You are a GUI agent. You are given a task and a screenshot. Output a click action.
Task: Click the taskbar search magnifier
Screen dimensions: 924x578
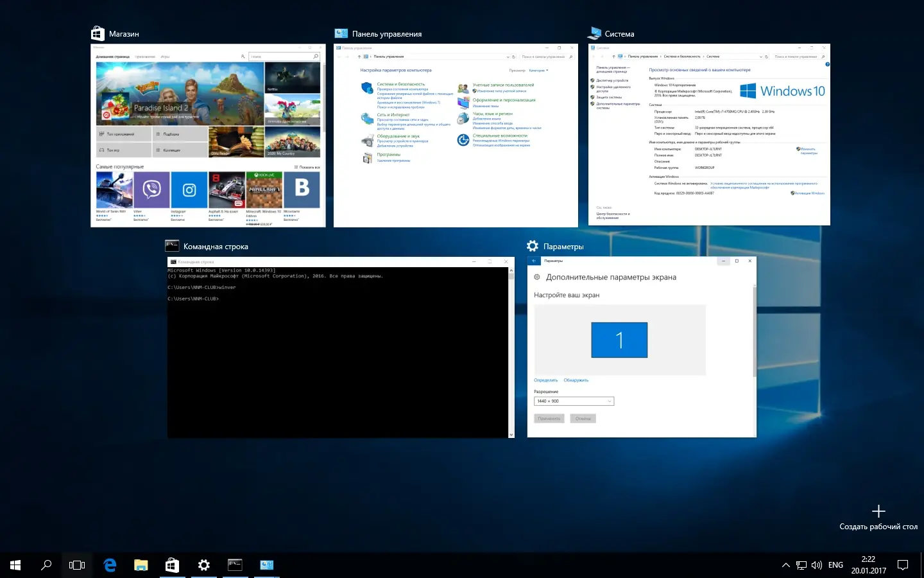(x=46, y=565)
